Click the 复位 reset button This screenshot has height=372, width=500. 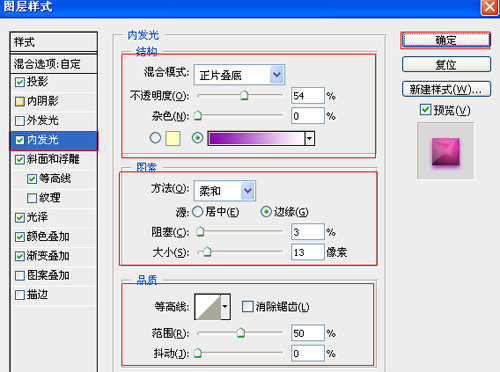[446, 64]
